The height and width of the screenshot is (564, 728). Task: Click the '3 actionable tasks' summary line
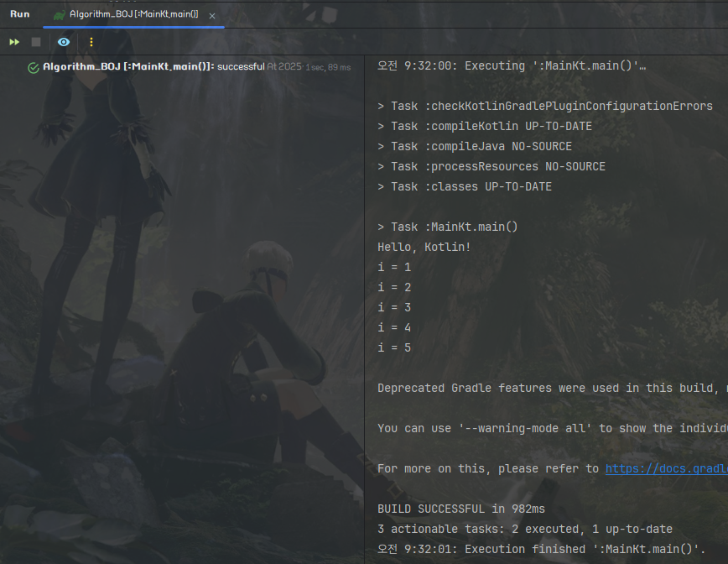pos(525,529)
